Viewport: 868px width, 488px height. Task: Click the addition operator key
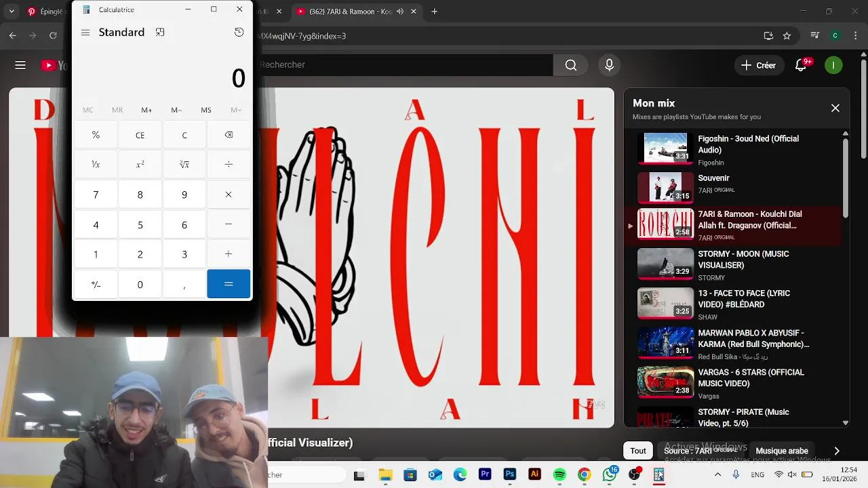(x=229, y=254)
